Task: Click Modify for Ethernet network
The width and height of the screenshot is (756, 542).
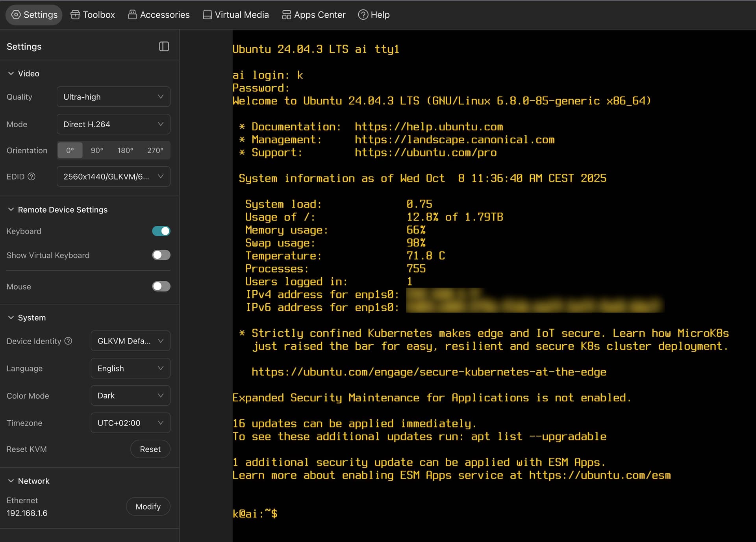Action: tap(148, 507)
